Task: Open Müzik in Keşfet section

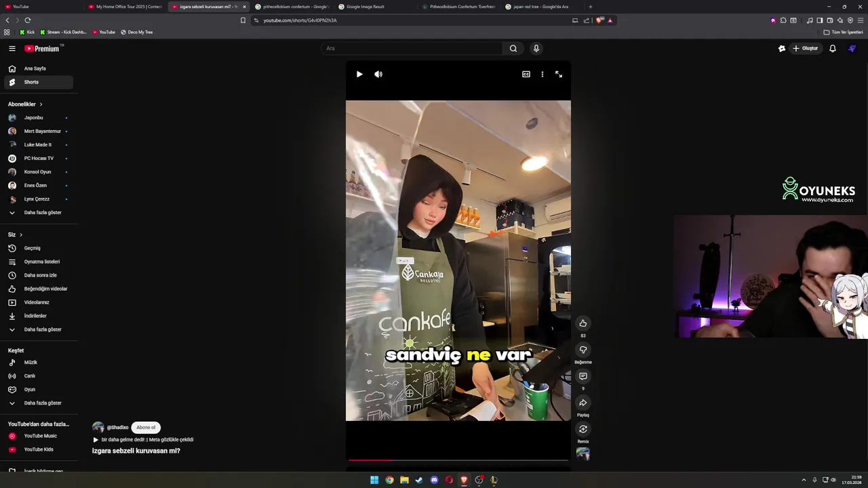Action: 39,363
